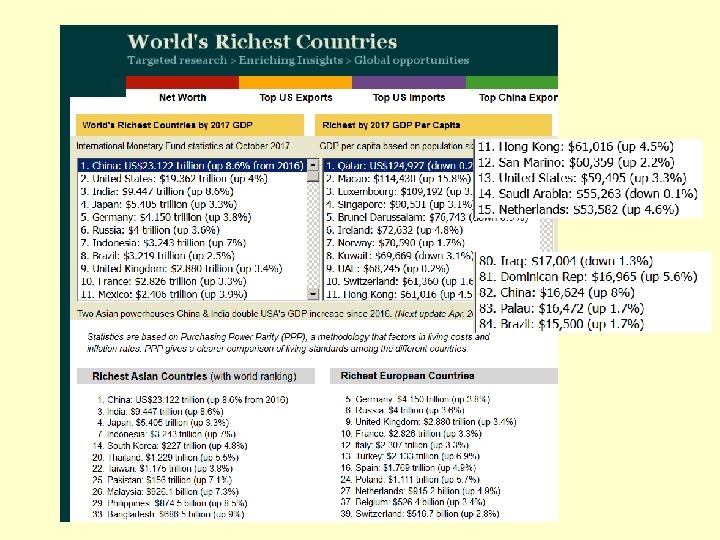Click Taiwan $1.175 trillion entry
Viewport: 720px width, 540px height.
163,468
